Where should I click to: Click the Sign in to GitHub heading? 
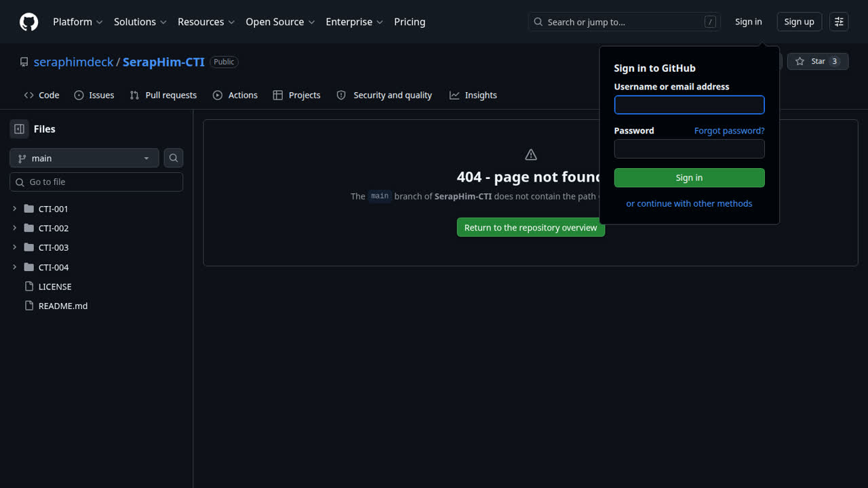pyautogui.click(x=655, y=68)
